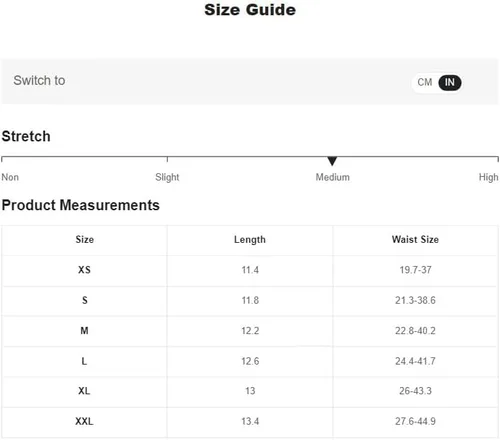The image size is (500, 440).
Task: Select the IN unit toggle
Action: pyautogui.click(x=450, y=82)
